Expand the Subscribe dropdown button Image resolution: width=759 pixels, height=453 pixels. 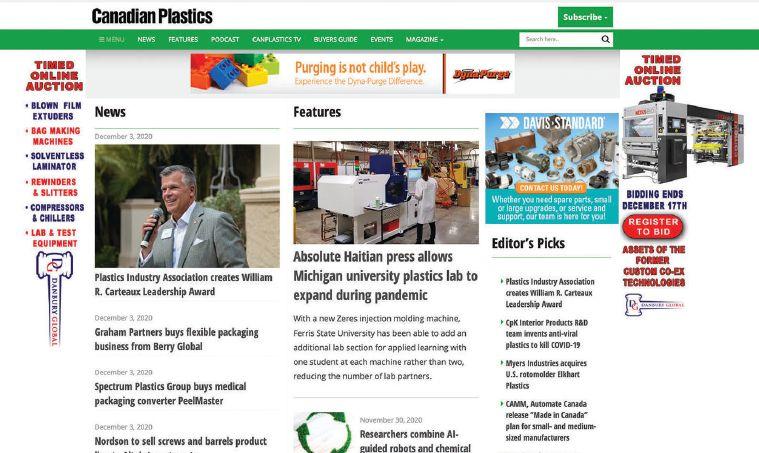tap(585, 17)
